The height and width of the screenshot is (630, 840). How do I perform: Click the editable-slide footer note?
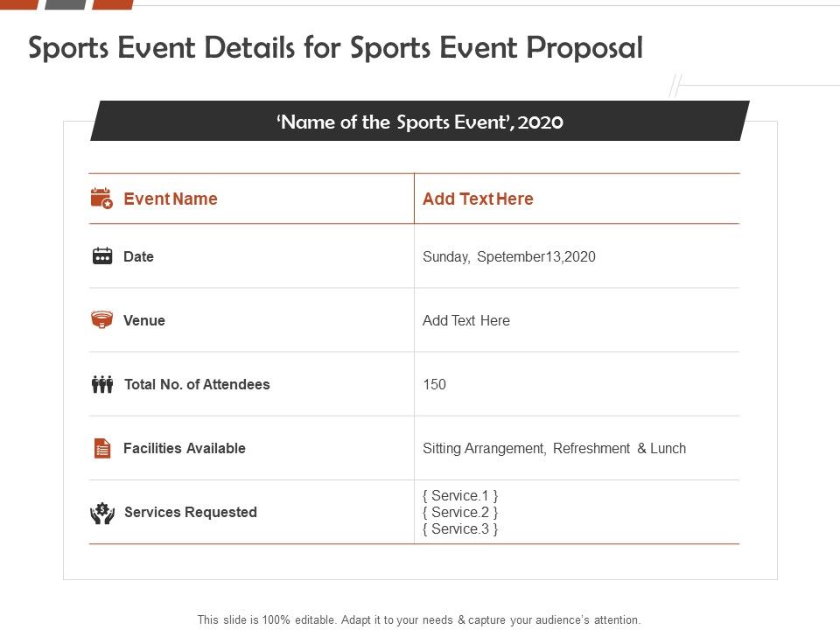(x=420, y=619)
